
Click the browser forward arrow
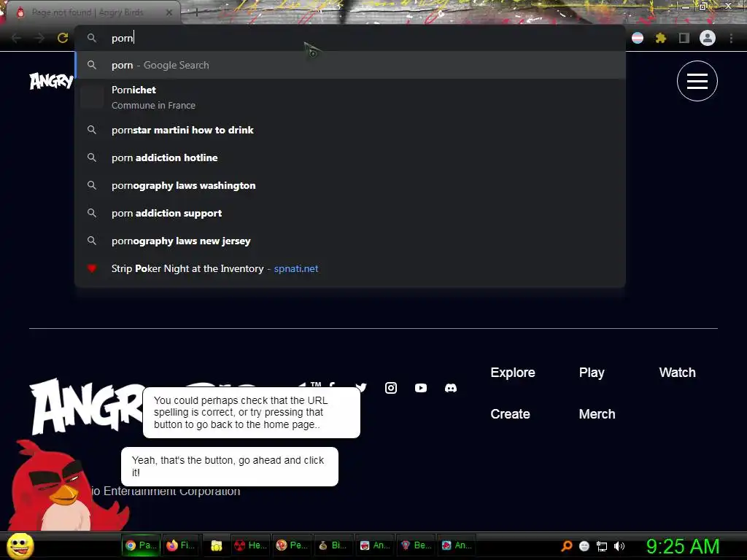[x=39, y=38]
